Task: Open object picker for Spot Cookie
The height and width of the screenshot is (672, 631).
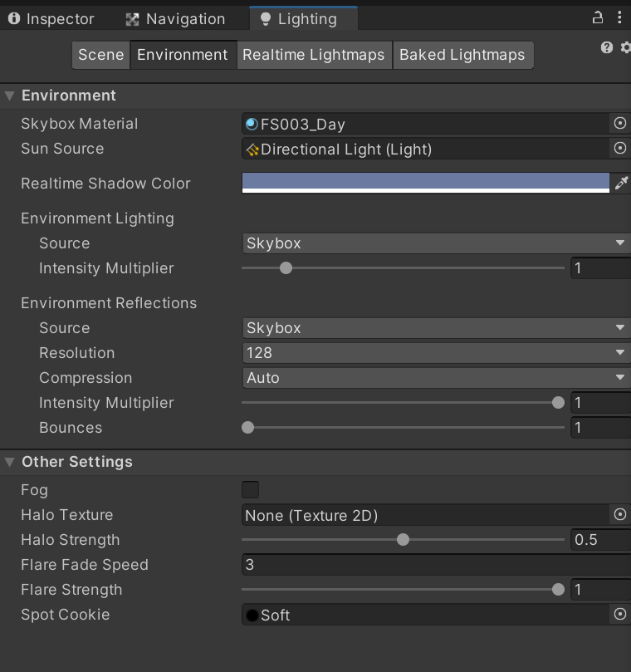Action: point(620,614)
